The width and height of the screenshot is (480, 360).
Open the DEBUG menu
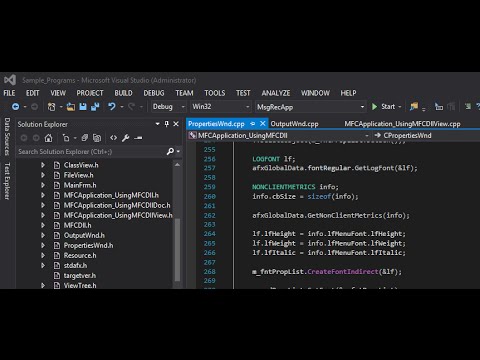coord(154,93)
